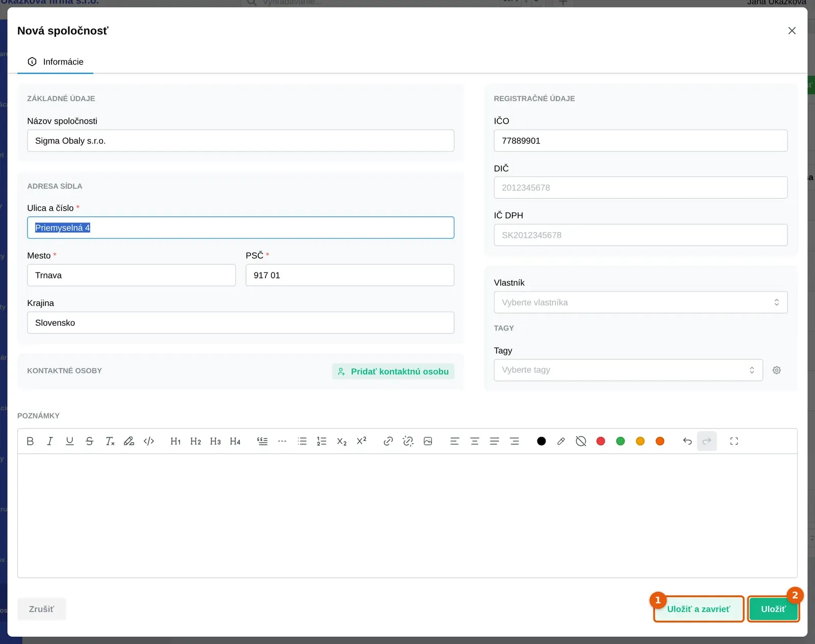The width and height of the screenshot is (815, 644).
Task: Open the Vlastník owner dropdown
Action: tap(641, 302)
